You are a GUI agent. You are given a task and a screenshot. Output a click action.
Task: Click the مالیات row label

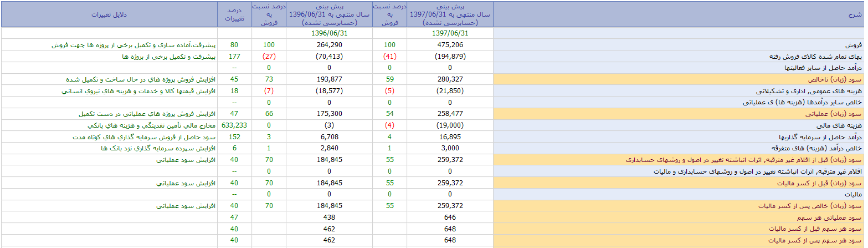(x=854, y=195)
